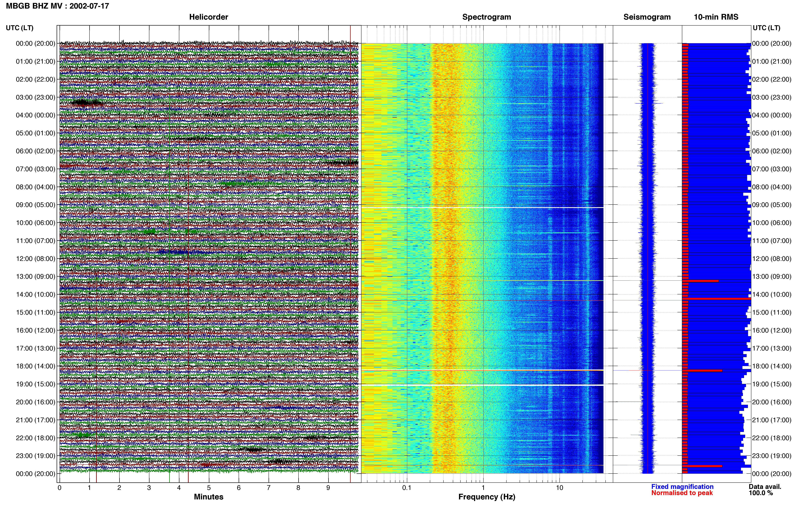Click the '10' frequency axis tick label
This screenshot has height=508, width=812.
tap(559, 488)
